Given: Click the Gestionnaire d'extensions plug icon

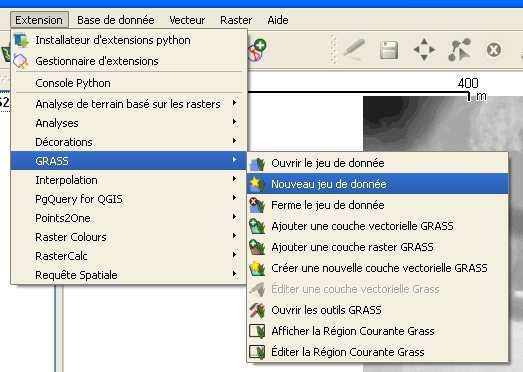Looking at the screenshot, I should point(21,61).
